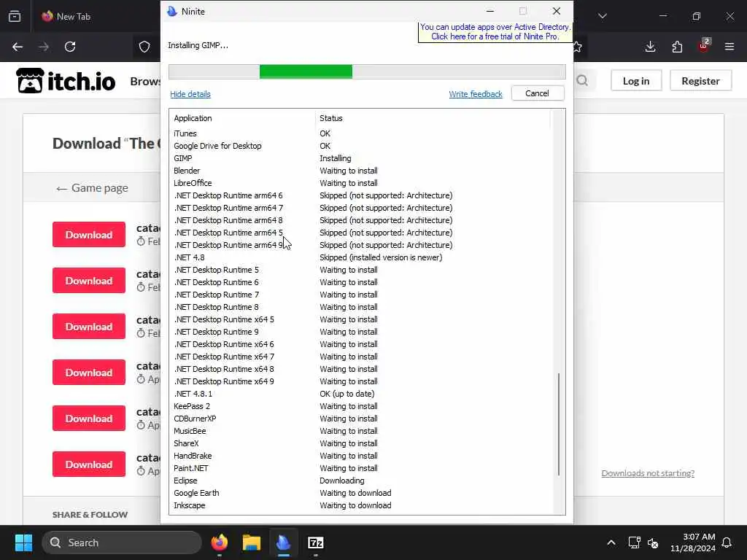Open File Explorer from the taskbar
This screenshot has height=560, width=747.
[252, 542]
